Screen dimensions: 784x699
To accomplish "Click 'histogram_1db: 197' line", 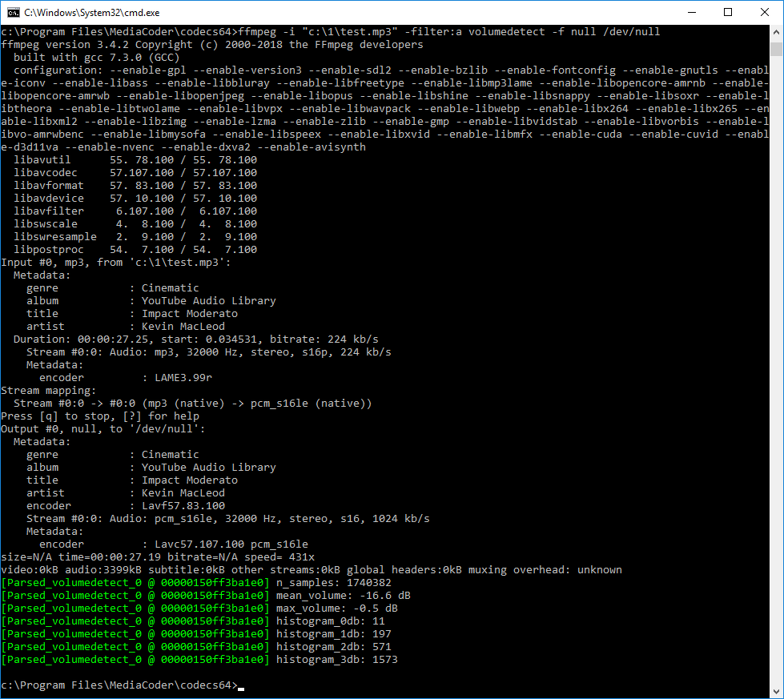I will tap(196, 634).
